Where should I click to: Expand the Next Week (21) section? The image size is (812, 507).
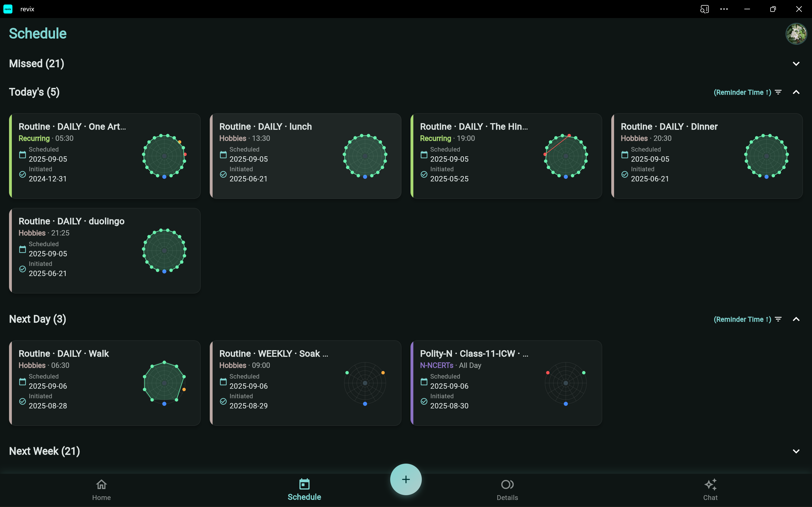796,451
